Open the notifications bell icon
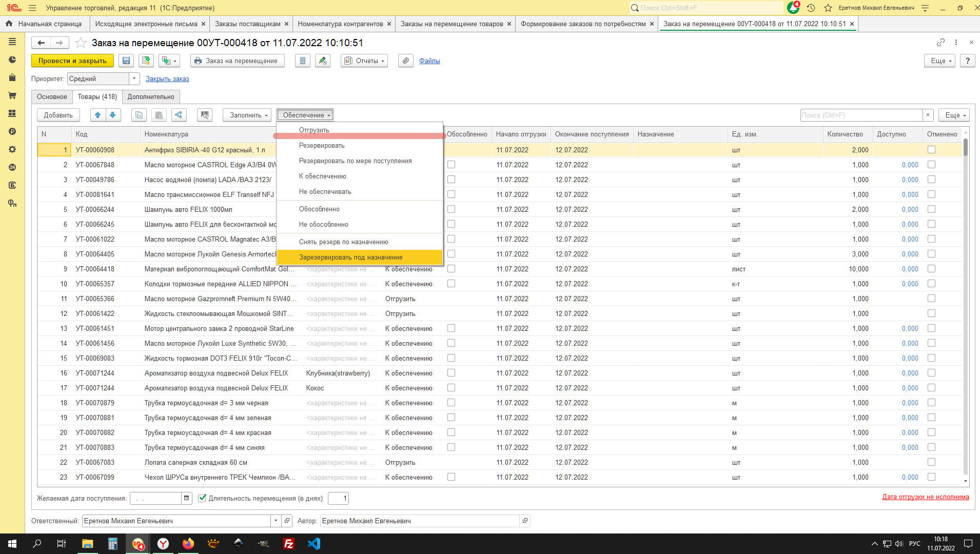Viewport: 980px width, 554px height. pos(793,8)
